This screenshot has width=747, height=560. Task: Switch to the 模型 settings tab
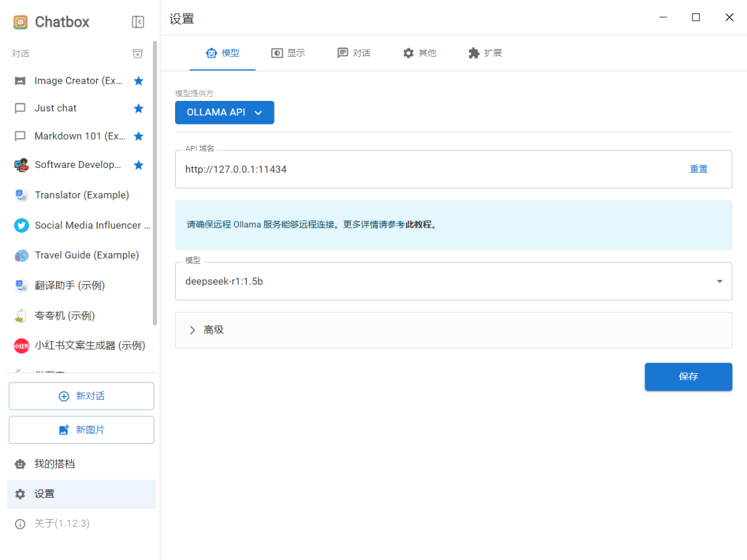click(223, 53)
